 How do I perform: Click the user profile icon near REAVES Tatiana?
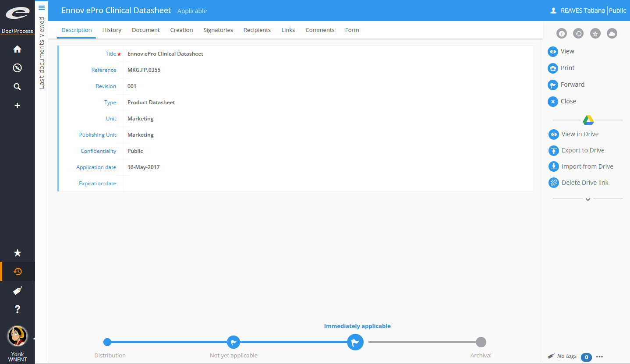pyautogui.click(x=553, y=11)
